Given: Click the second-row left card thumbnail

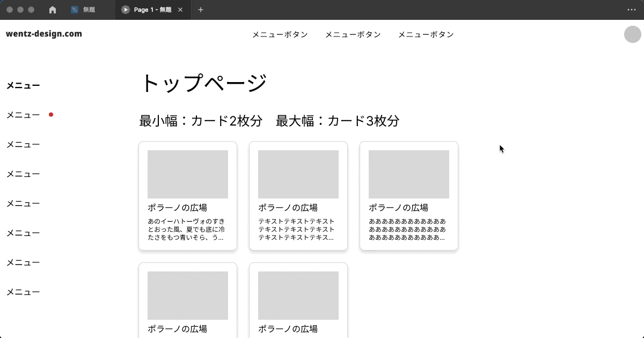Looking at the screenshot, I should click(187, 295).
